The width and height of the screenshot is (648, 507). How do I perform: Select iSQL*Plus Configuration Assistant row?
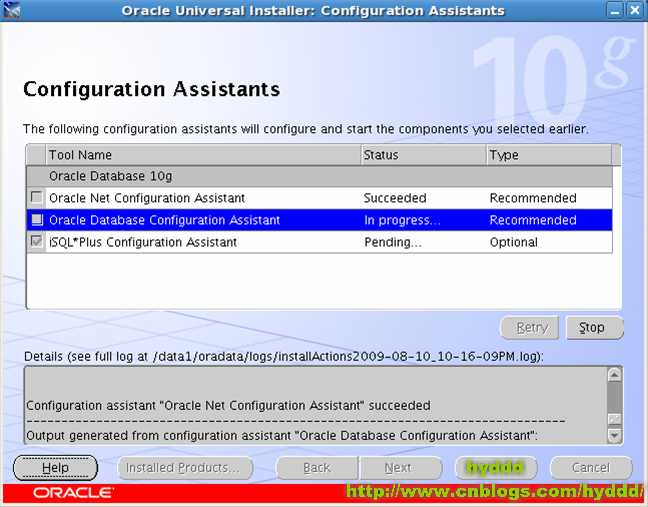(319, 242)
